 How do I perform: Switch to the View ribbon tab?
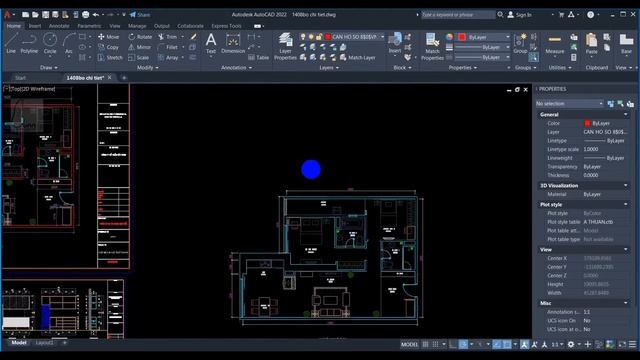[115, 26]
